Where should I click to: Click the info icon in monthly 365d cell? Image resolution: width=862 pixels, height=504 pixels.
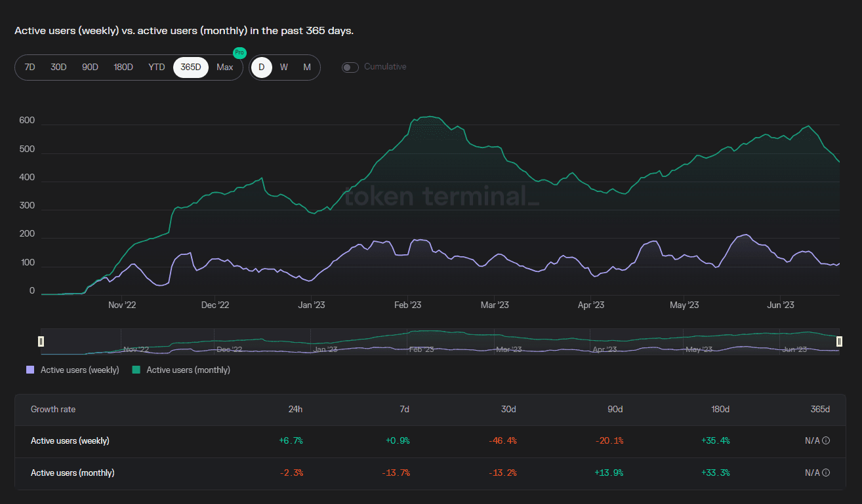[826, 473]
